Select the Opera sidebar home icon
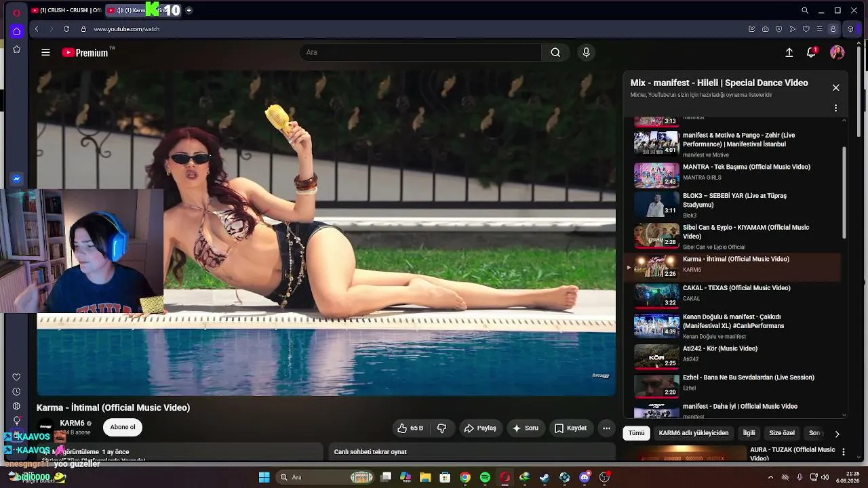The width and height of the screenshot is (868, 488). coord(17,31)
